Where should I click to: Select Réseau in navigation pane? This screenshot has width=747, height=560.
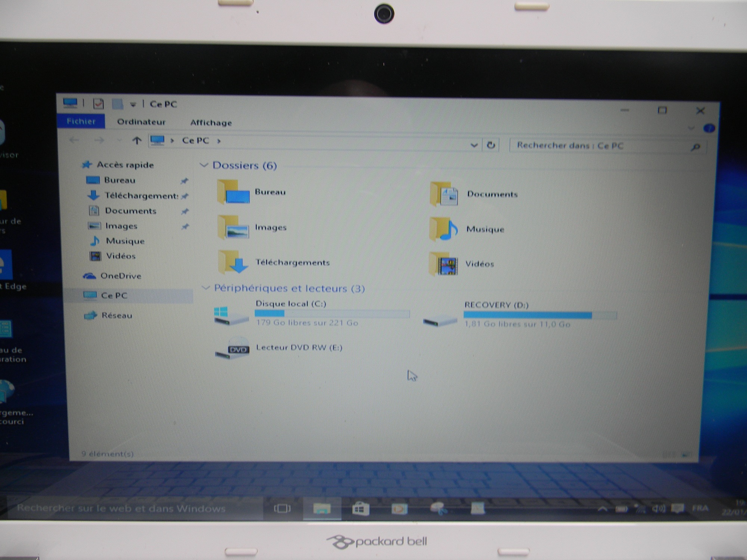[117, 315]
